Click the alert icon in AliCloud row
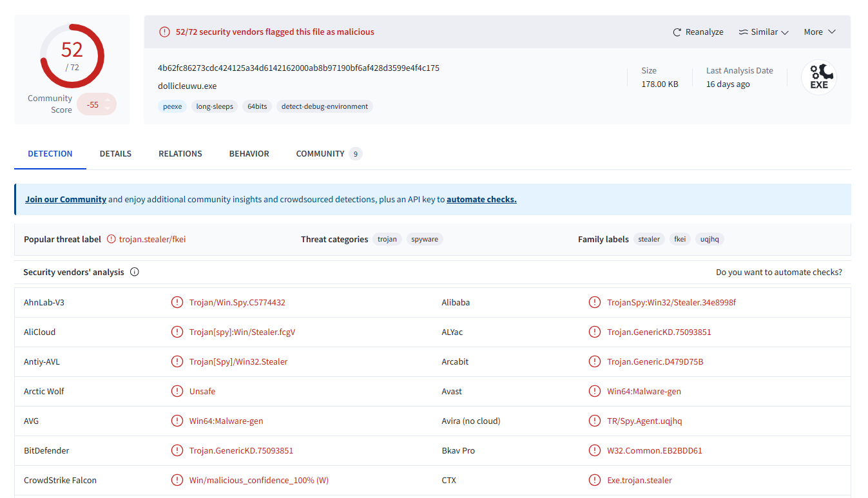 point(177,332)
